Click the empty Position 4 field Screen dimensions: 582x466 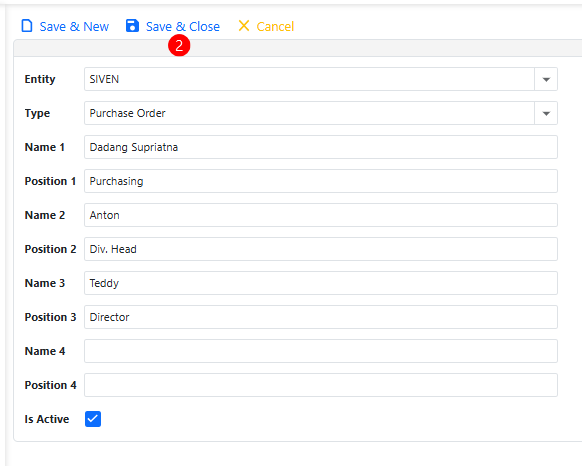(x=321, y=385)
